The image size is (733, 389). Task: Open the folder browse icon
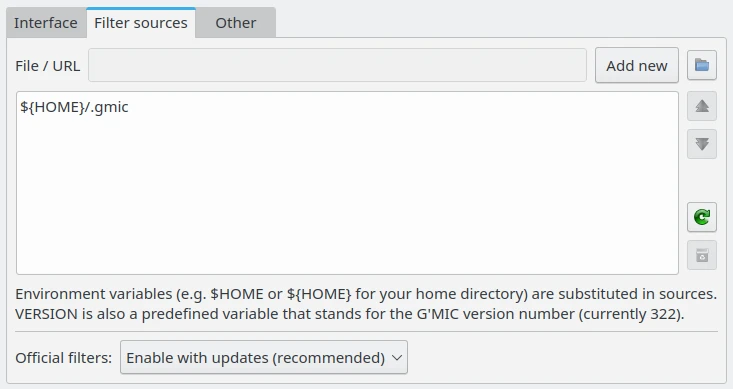[702, 65]
